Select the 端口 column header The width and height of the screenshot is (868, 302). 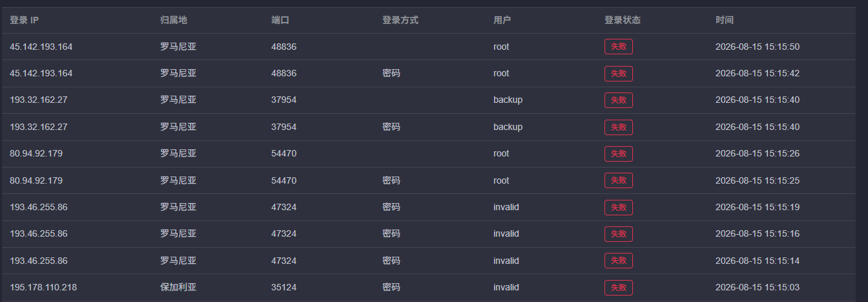pyautogui.click(x=280, y=20)
